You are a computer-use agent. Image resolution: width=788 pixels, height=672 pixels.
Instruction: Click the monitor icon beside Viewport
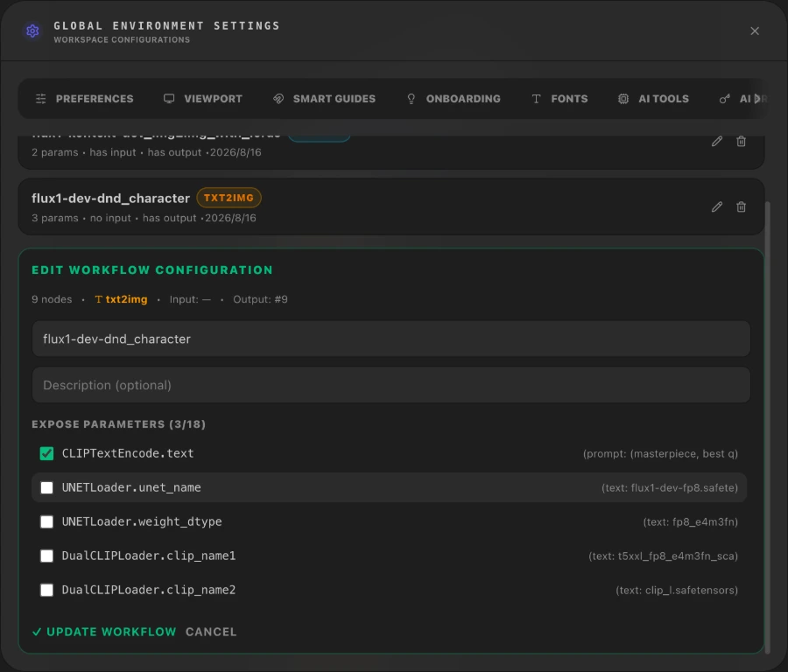[x=169, y=99]
